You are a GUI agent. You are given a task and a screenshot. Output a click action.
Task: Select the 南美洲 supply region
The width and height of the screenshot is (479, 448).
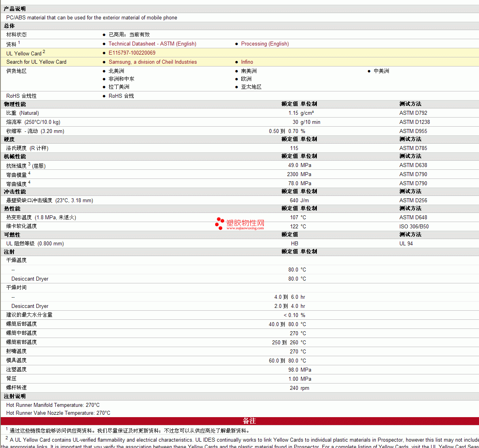click(x=249, y=71)
